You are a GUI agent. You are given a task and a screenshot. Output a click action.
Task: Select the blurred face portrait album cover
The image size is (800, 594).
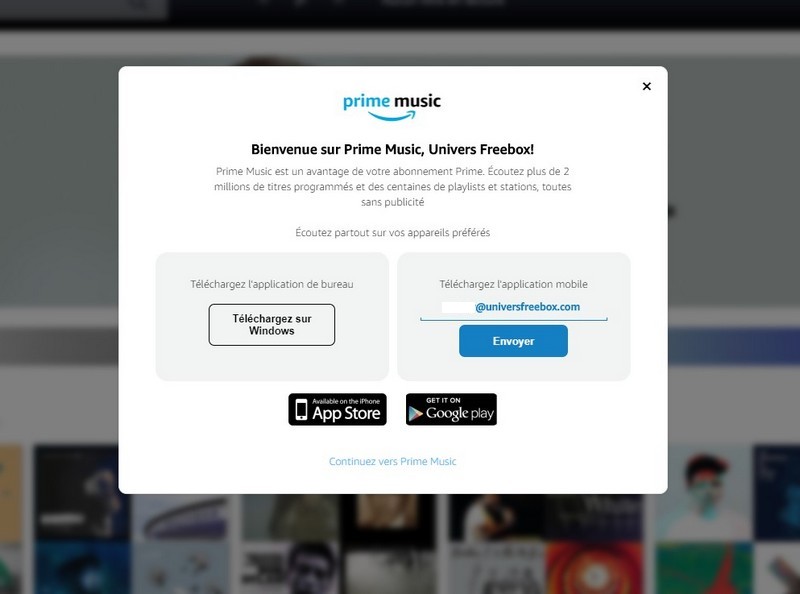pos(291,567)
